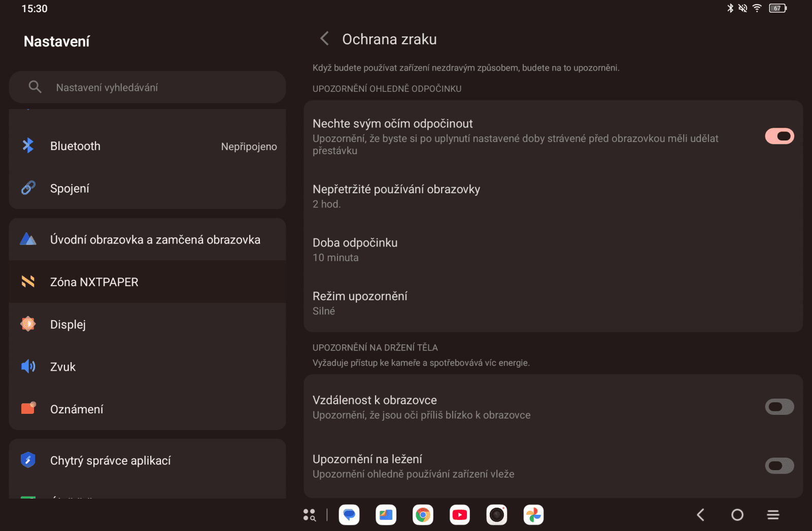Open Google Photos from the taskbar

(533, 515)
